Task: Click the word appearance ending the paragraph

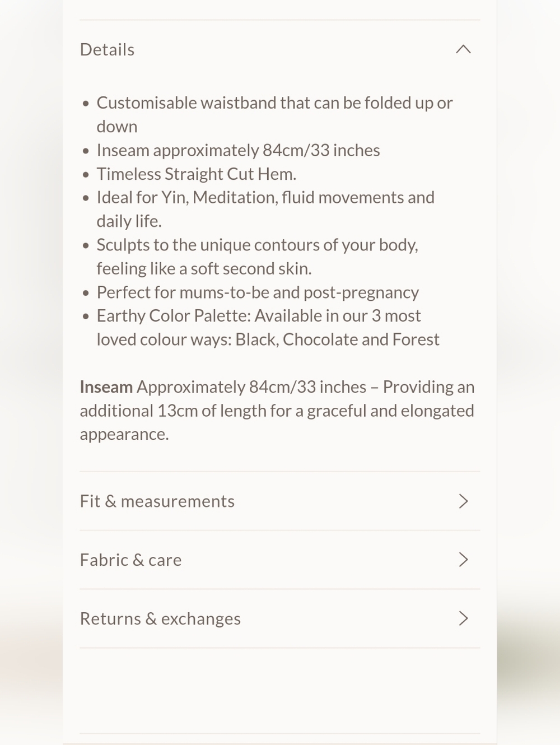Action: click(x=124, y=435)
